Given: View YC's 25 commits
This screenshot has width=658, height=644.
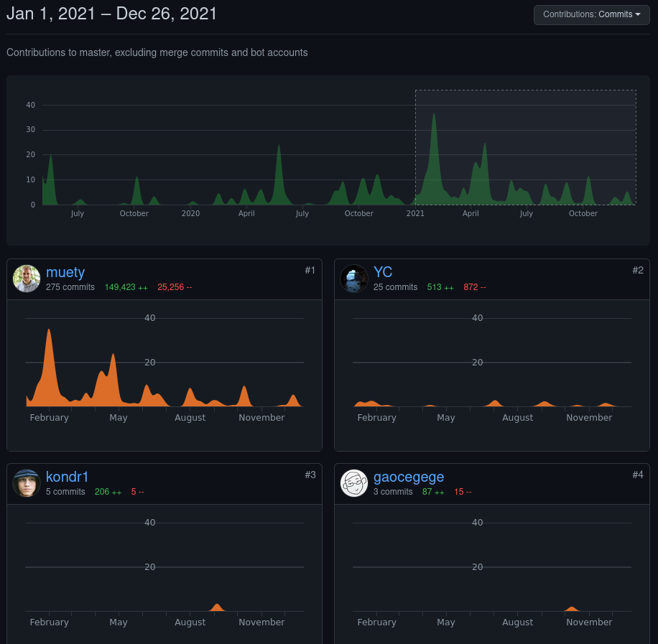Looking at the screenshot, I should [x=395, y=287].
